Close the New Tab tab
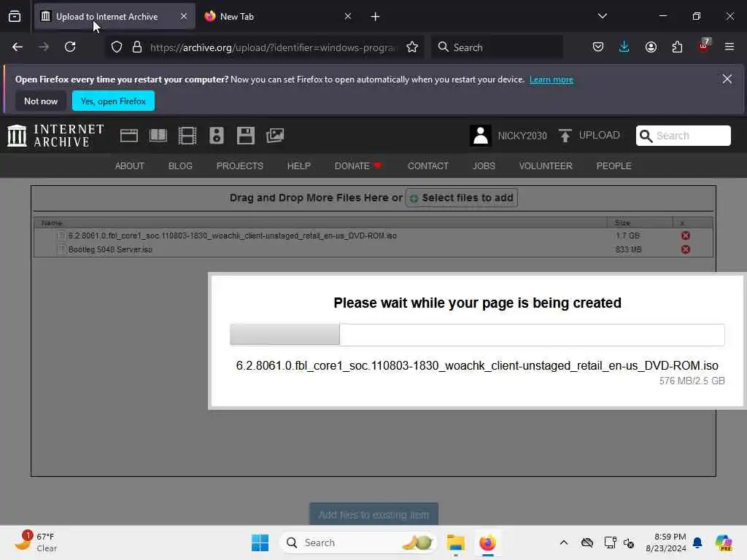 click(x=348, y=17)
